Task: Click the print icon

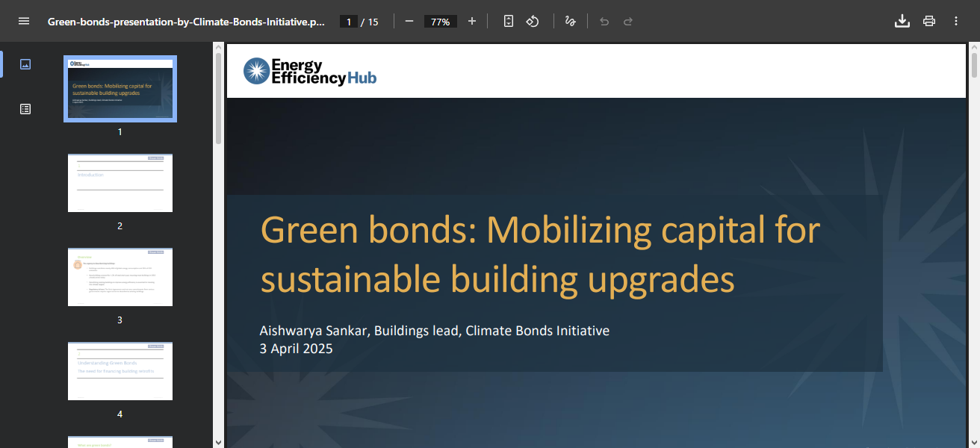Action: [x=928, y=21]
